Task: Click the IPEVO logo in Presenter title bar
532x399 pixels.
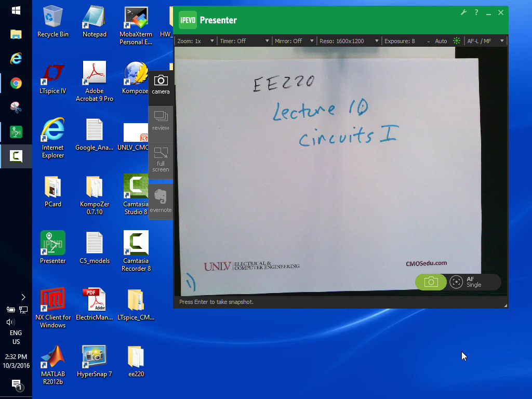Action: tap(188, 20)
